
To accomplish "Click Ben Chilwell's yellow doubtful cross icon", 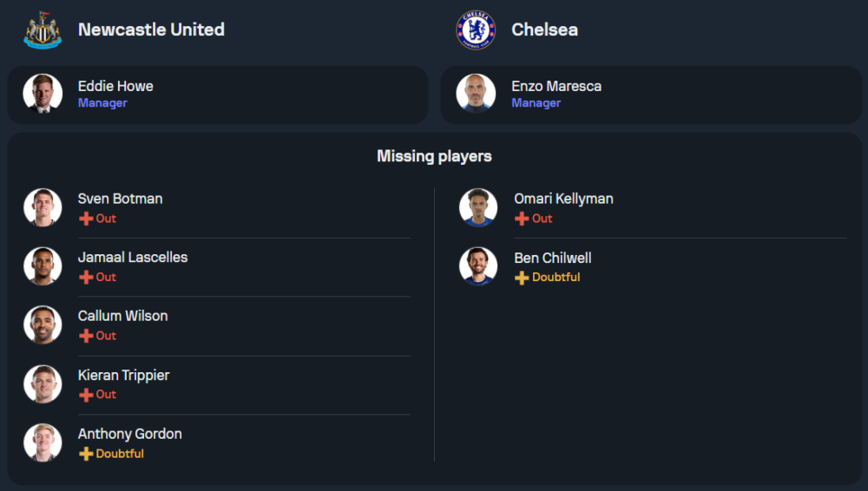I will tap(522, 278).
